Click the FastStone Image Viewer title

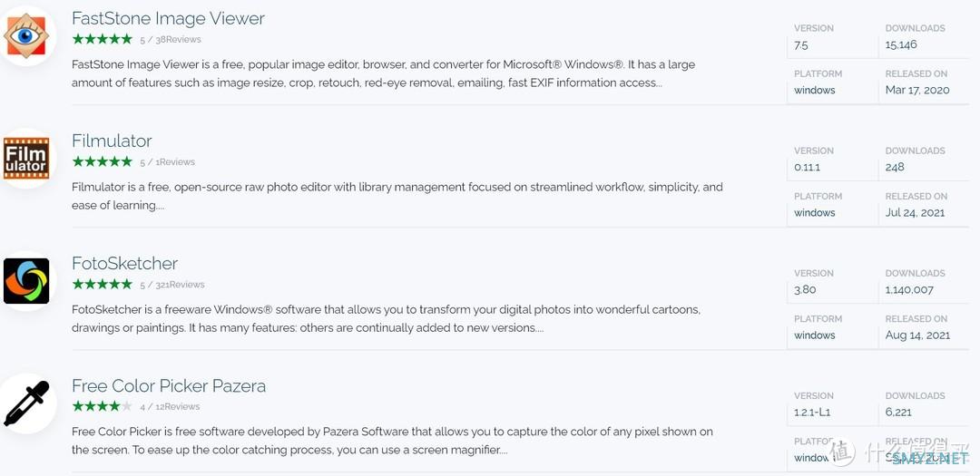tap(168, 18)
